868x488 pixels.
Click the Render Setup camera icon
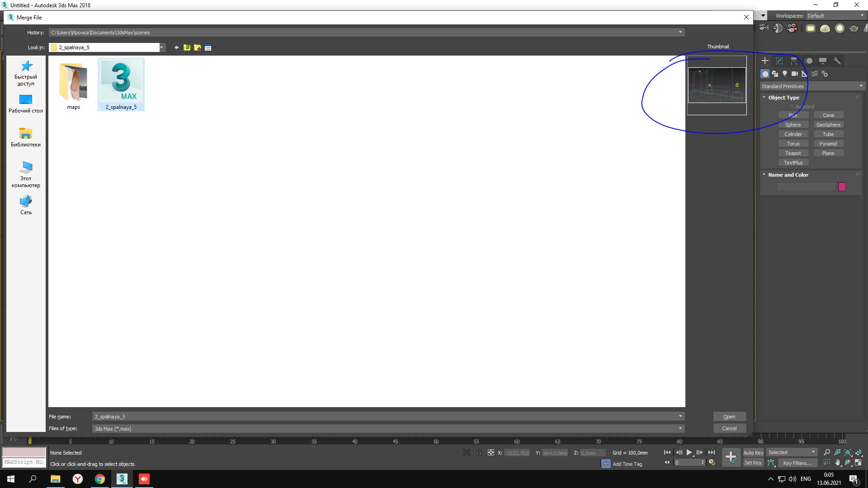pos(764,28)
